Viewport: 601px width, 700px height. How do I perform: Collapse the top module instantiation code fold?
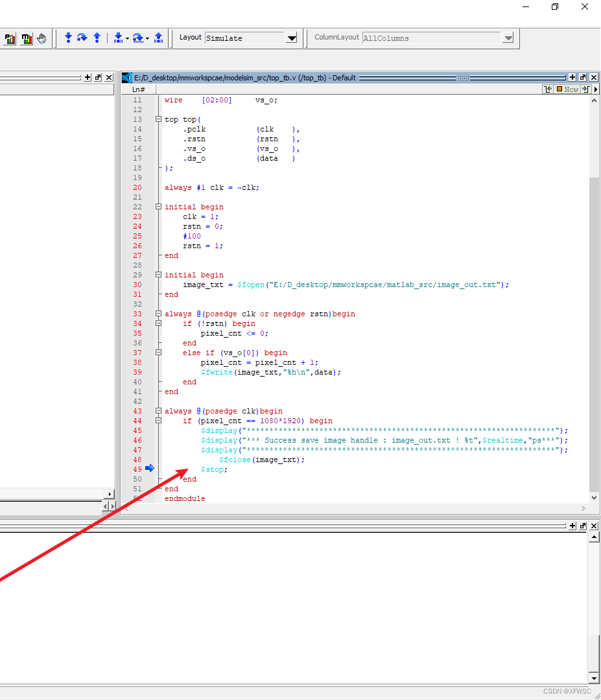158,119
